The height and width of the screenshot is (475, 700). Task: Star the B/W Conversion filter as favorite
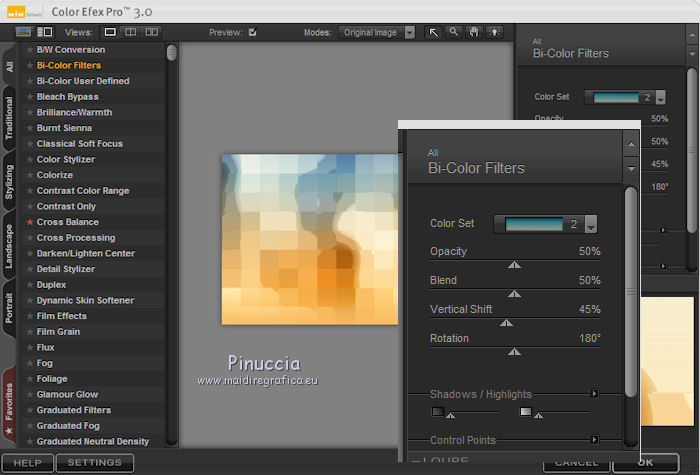tap(30, 50)
